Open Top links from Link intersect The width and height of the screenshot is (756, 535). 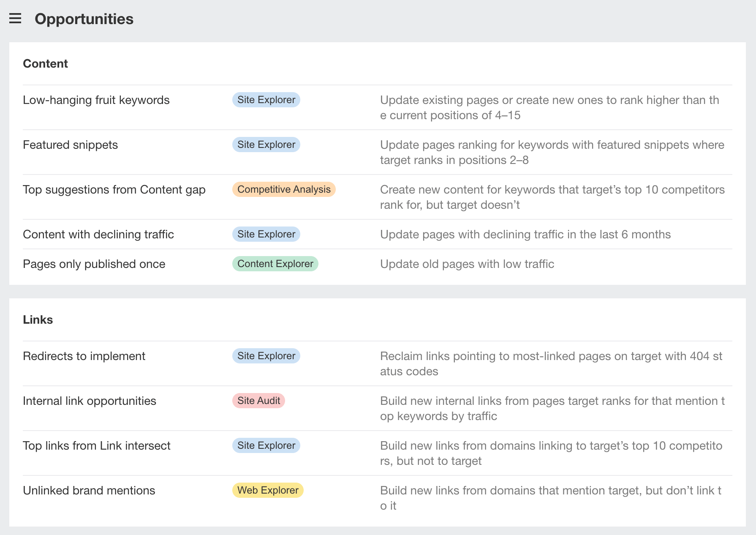click(x=97, y=446)
